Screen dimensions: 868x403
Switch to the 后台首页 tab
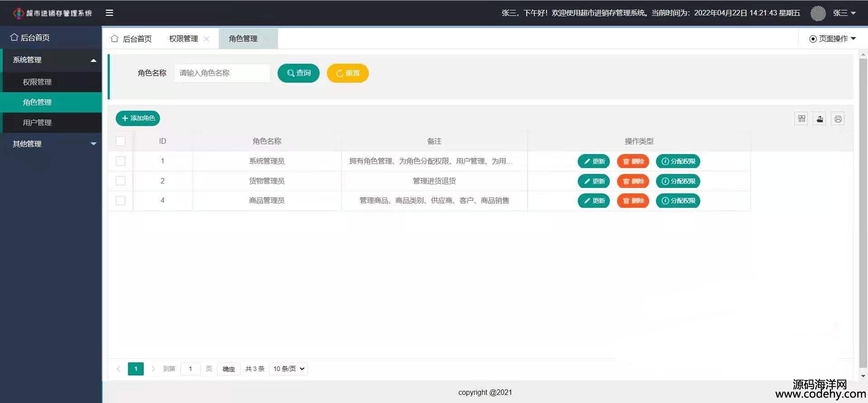(132, 39)
